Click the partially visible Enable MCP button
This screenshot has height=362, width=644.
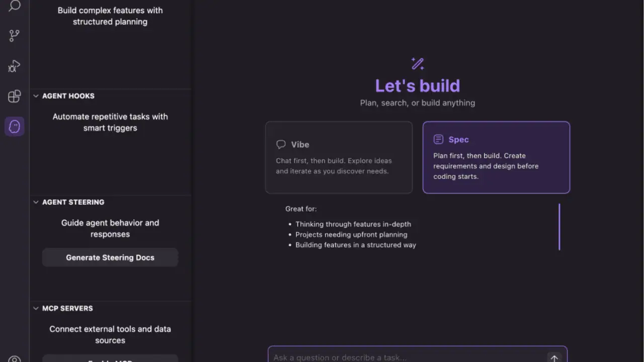pyautogui.click(x=110, y=358)
